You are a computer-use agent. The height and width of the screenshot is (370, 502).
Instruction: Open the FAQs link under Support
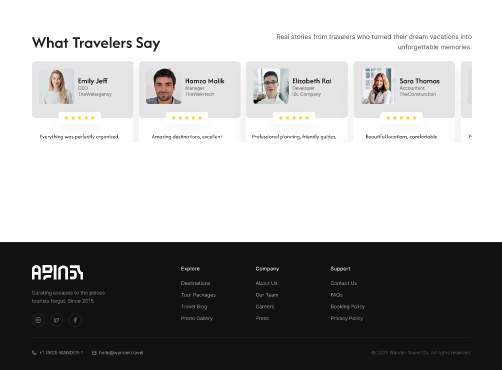tap(336, 295)
